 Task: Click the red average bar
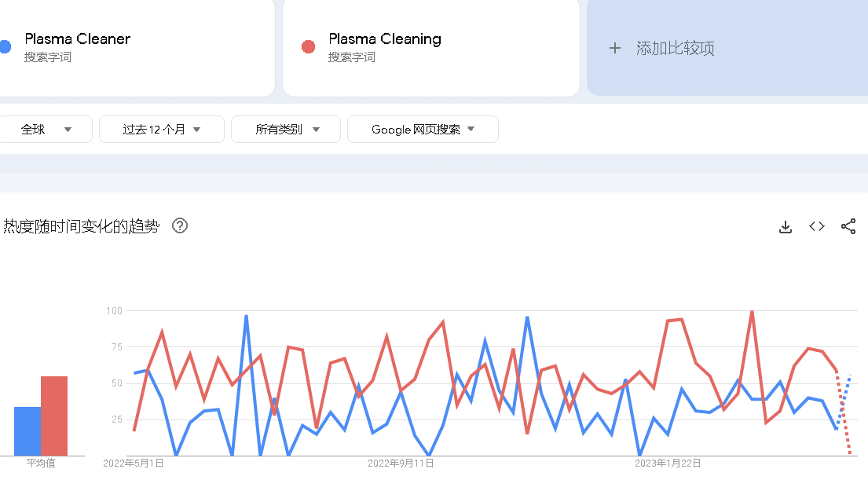point(54,416)
